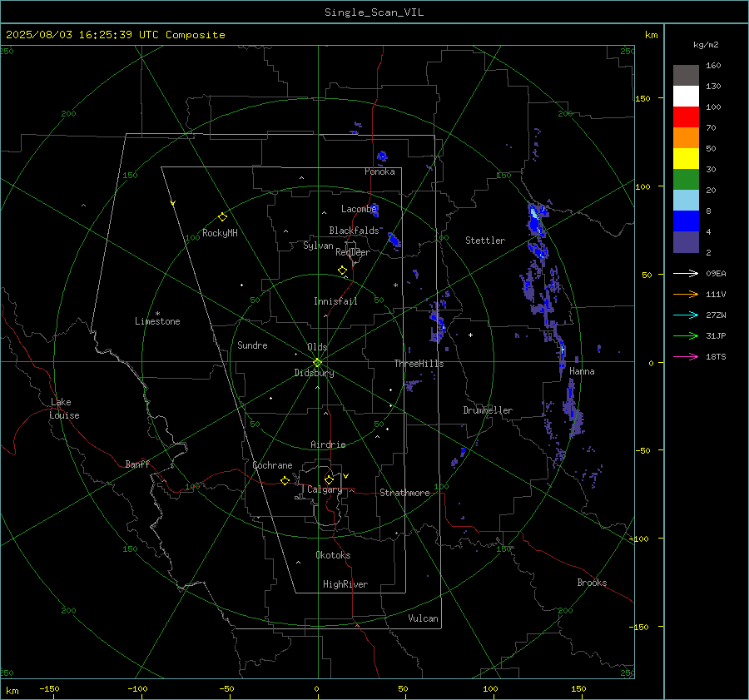Pick the white 100-130 color swatch
Image resolution: width=749 pixels, height=700 pixels.
point(686,97)
